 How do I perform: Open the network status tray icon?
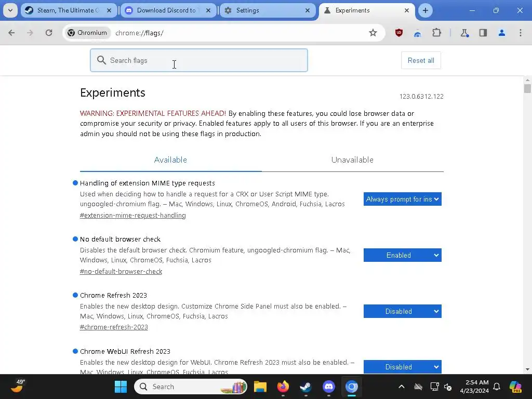(435, 387)
